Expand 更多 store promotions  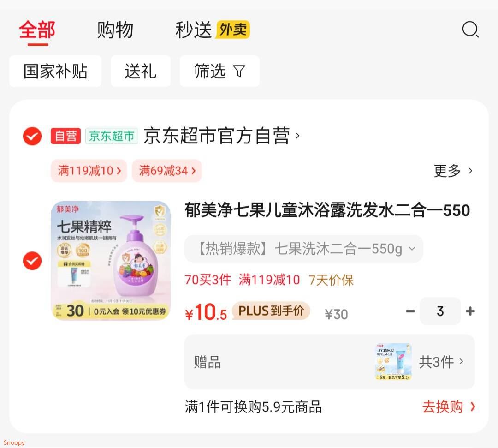(x=453, y=171)
